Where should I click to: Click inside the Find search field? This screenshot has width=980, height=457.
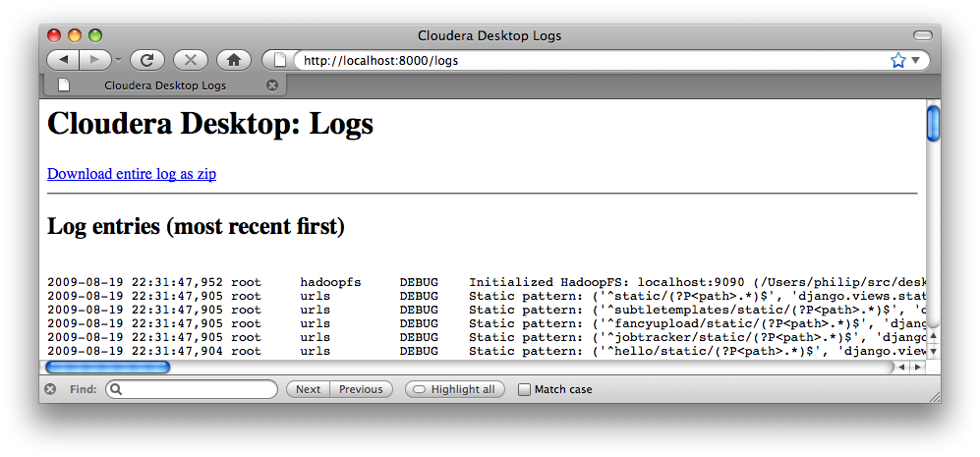197,389
